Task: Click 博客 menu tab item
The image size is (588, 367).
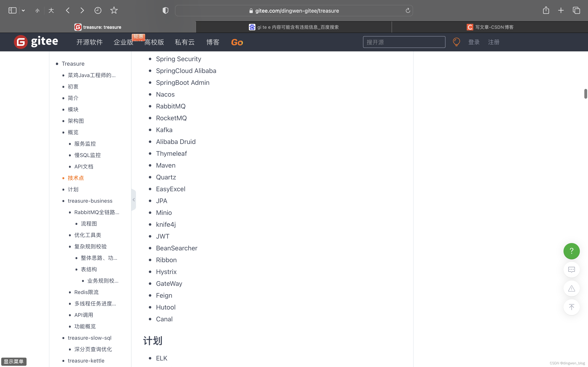Action: click(x=213, y=42)
